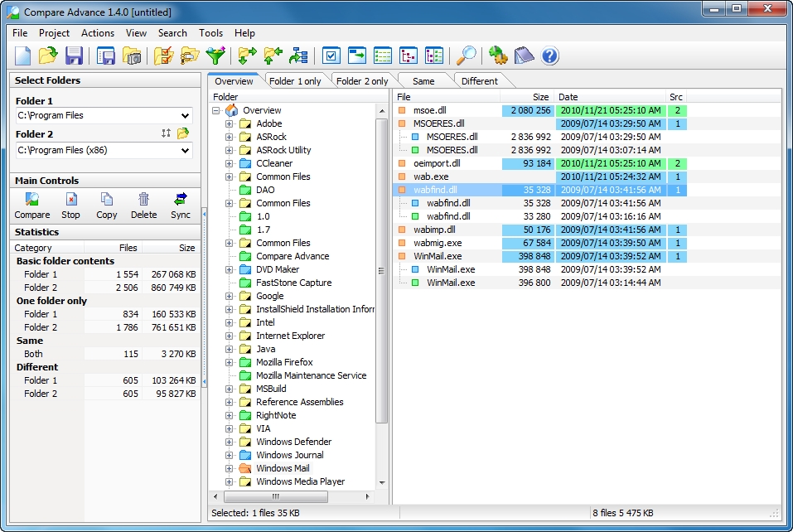The height and width of the screenshot is (532, 793).
Task: Click the Compare button
Action: pos(31,206)
